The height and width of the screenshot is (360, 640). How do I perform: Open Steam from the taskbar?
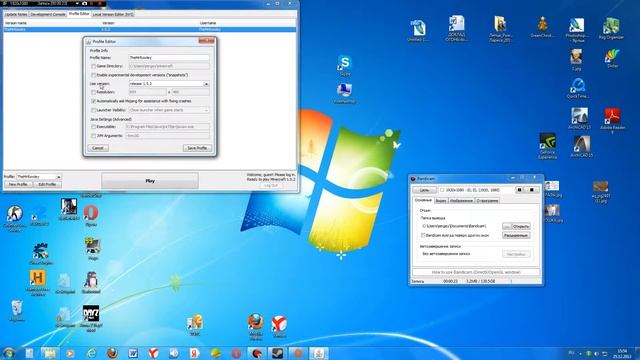278,353
